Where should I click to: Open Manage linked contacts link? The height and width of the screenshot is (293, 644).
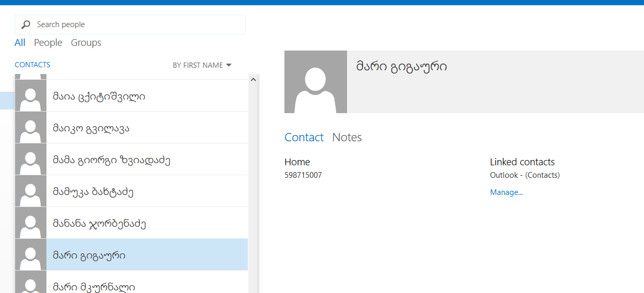(506, 192)
